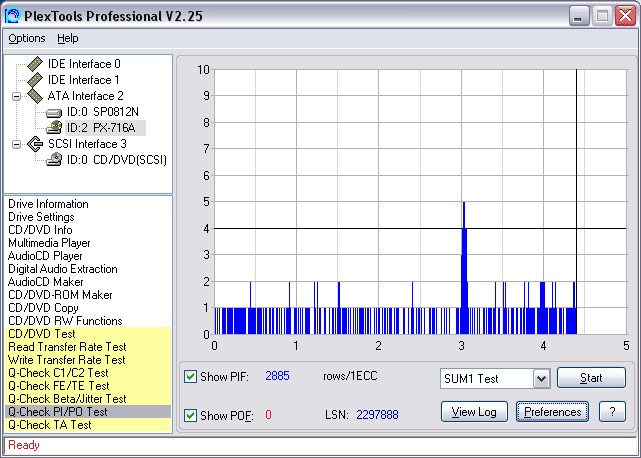Click the Ready status text

(x=24, y=445)
